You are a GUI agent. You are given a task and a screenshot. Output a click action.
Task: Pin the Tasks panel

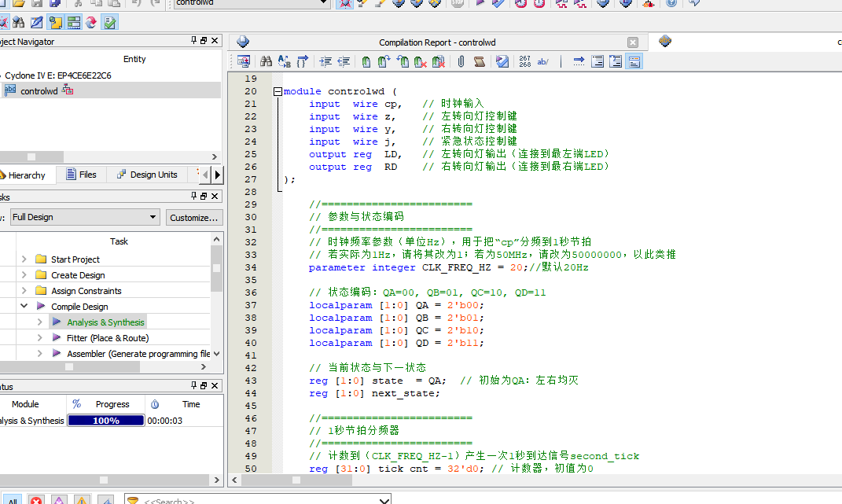194,196
